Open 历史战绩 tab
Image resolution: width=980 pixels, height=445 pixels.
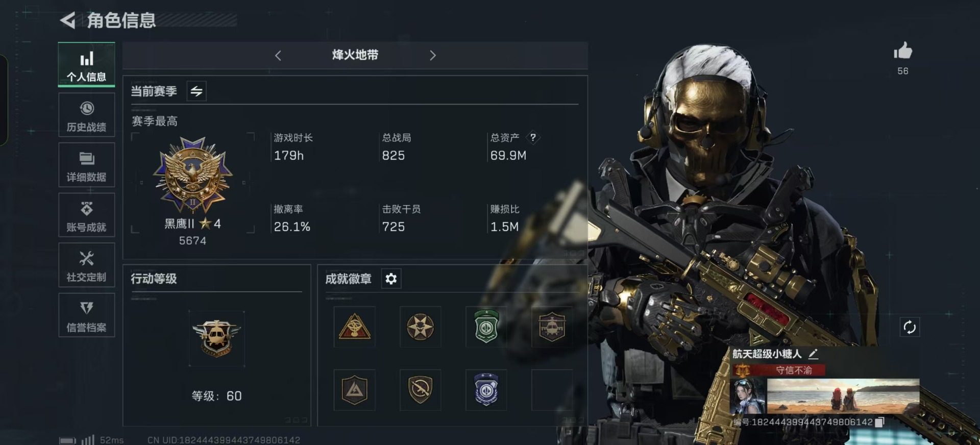pyautogui.click(x=87, y=115)
